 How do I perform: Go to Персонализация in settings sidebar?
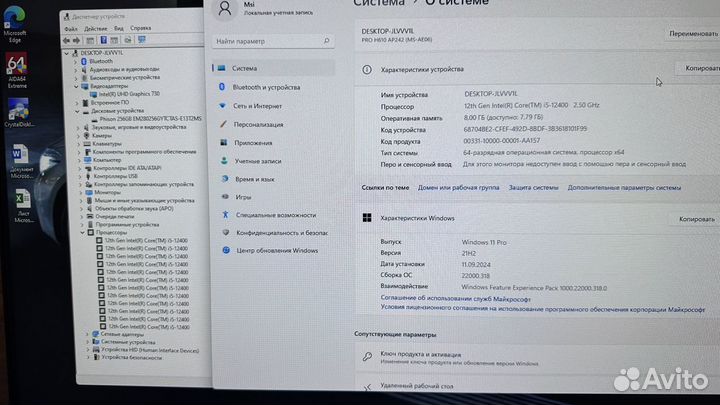click(258, 124)
